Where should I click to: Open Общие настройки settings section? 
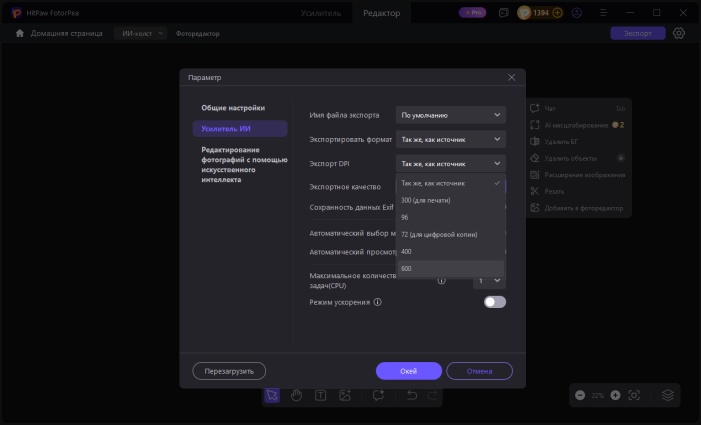233,108
